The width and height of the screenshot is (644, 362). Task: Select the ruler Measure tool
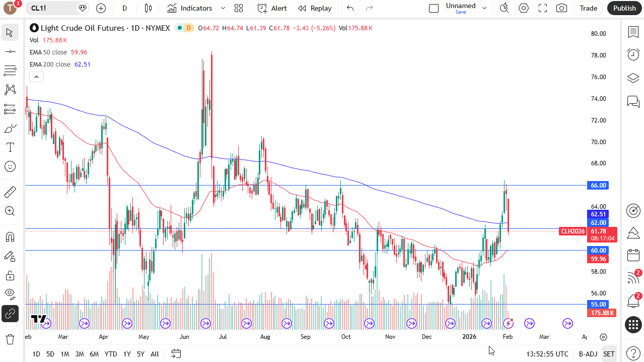coord(10,192)
